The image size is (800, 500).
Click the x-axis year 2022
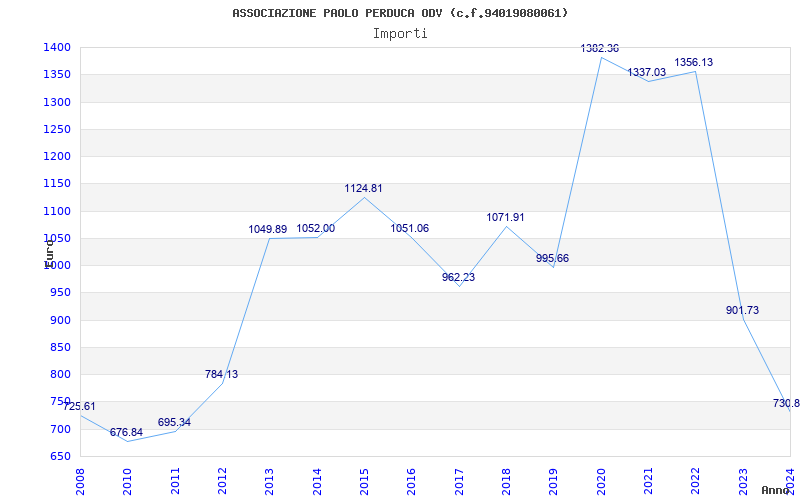point(695,481)
